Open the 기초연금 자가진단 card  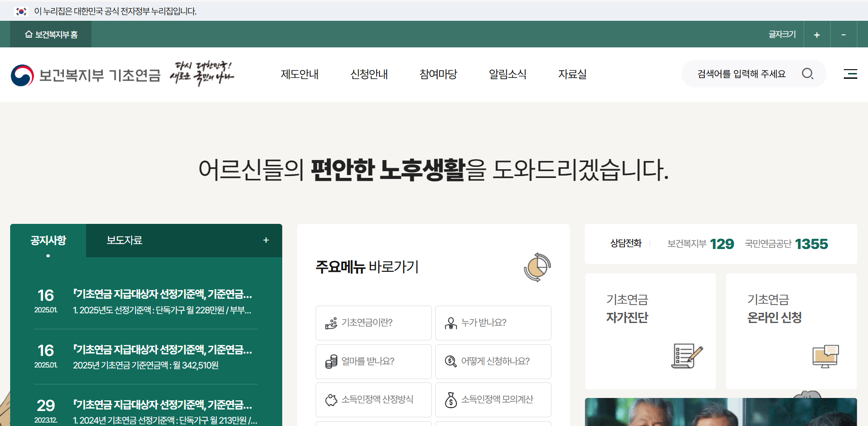650,331
